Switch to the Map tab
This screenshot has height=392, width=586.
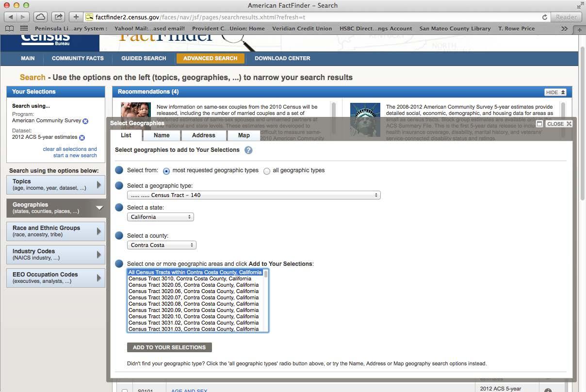[x=244, y=135]
